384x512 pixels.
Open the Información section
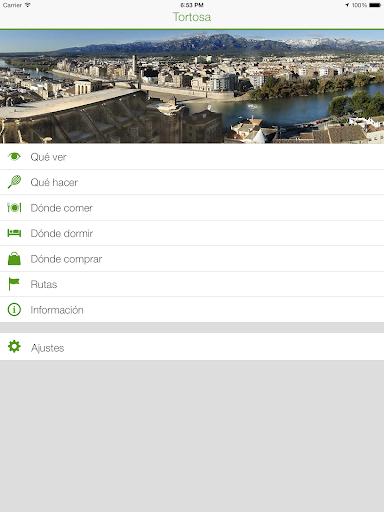(192, 310)
